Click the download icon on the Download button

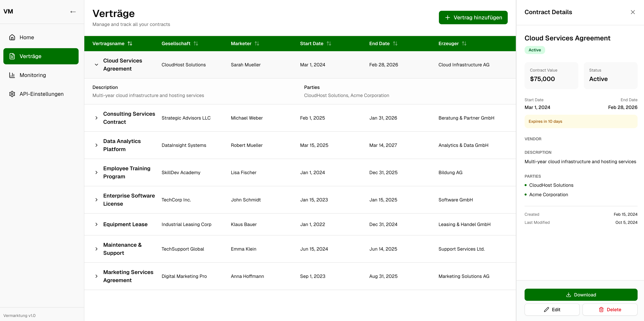coord(568,295)
